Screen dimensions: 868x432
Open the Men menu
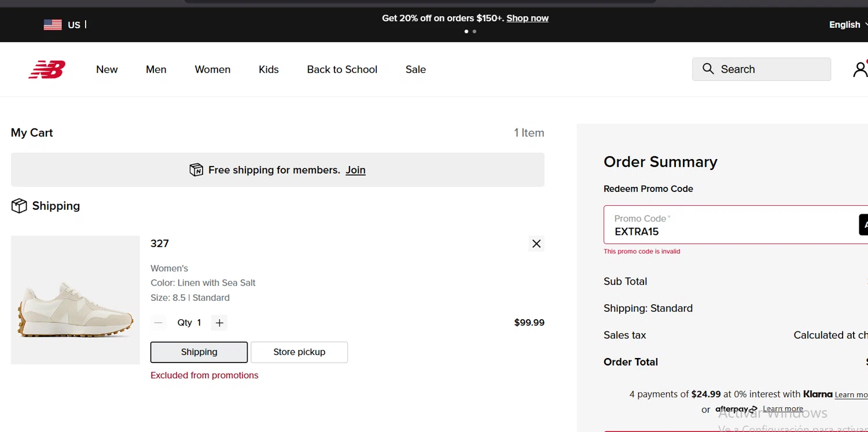coord(156,69)
